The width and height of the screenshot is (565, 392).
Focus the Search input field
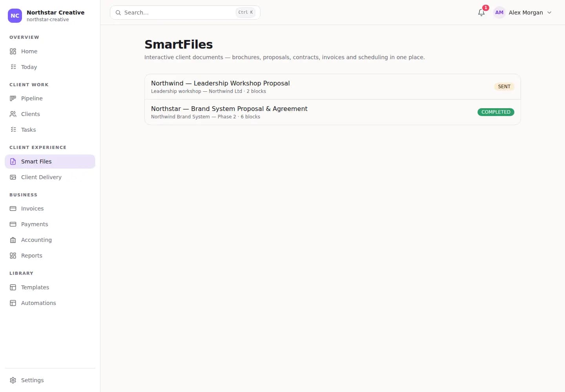coord(185,13)
